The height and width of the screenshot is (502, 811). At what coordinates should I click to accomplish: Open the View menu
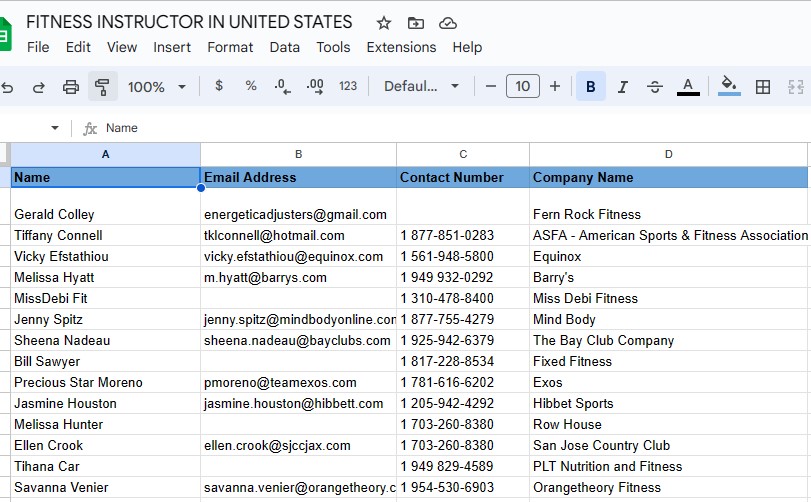(x=122, y=47)
